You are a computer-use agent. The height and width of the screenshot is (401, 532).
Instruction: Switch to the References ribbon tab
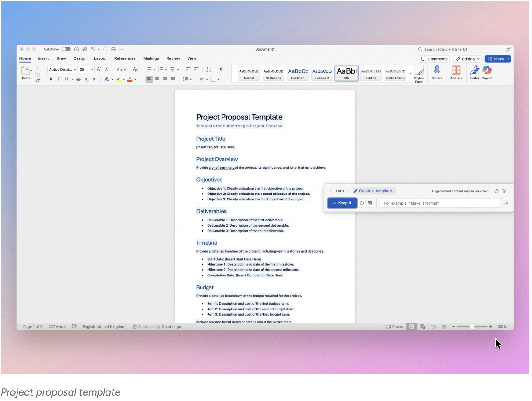tap(125, 58)
